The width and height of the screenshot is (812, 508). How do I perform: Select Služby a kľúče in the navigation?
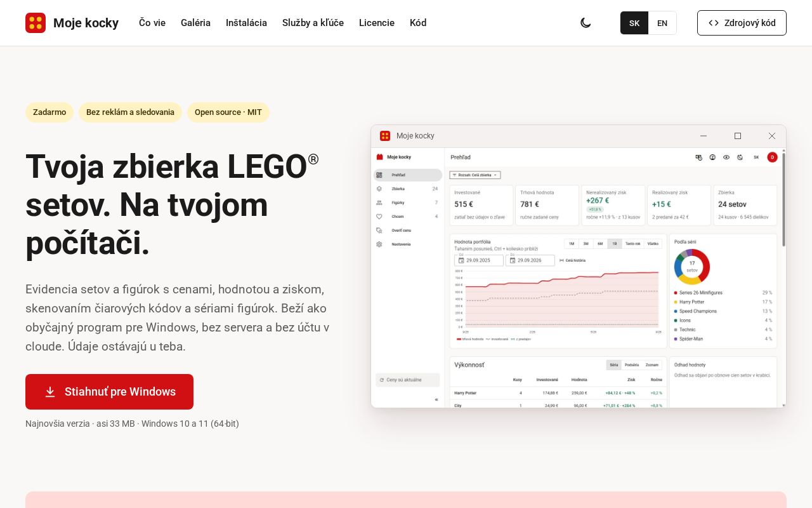coord(313,23)
